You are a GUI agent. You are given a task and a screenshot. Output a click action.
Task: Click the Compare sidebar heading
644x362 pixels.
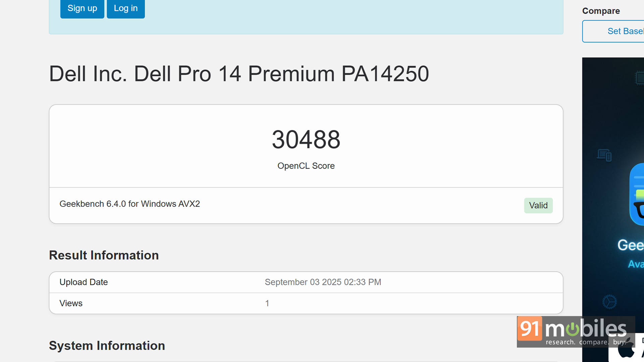point(601,11)
